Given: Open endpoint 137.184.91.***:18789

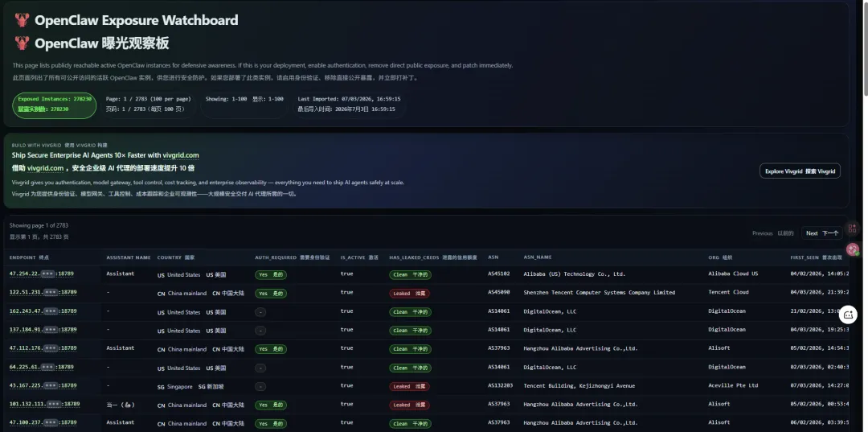Looking at the screenshot, I should pyautogui.click(x=43, y=330).
